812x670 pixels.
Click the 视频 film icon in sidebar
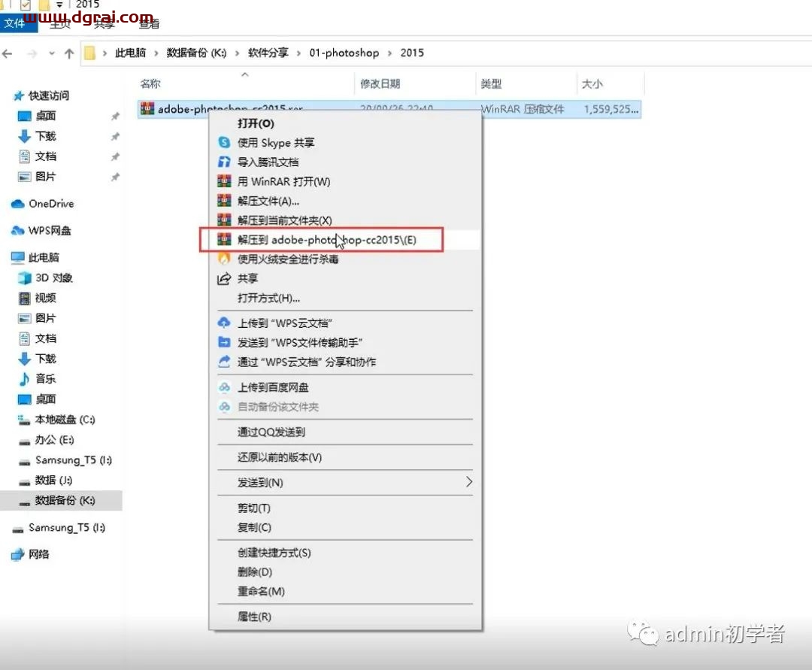click(24, 299)
